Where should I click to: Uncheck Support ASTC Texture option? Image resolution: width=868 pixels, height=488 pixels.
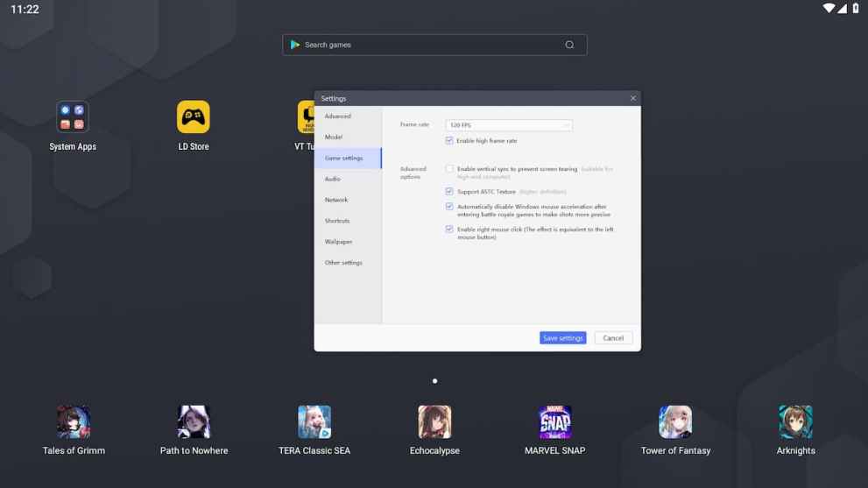pos(449,191)
